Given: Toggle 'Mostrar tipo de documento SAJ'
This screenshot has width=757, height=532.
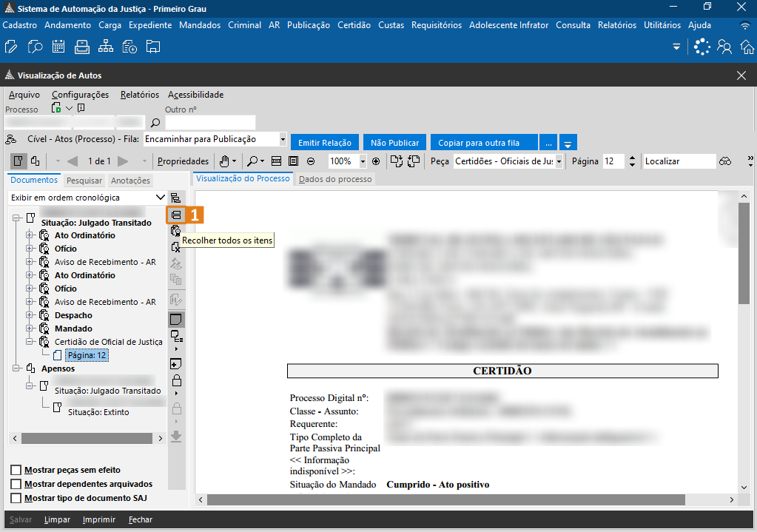Looking at the screenshot, I should [16, 498].
